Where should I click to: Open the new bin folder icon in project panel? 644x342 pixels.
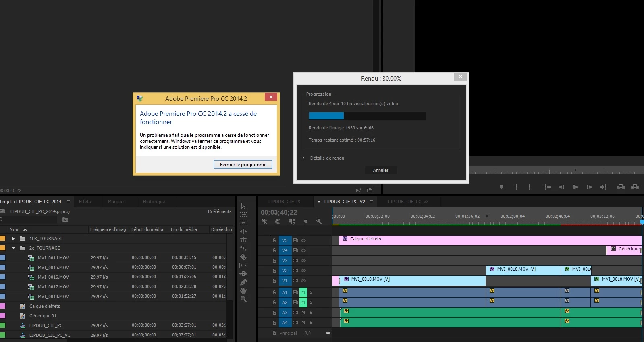pos(65,220)
